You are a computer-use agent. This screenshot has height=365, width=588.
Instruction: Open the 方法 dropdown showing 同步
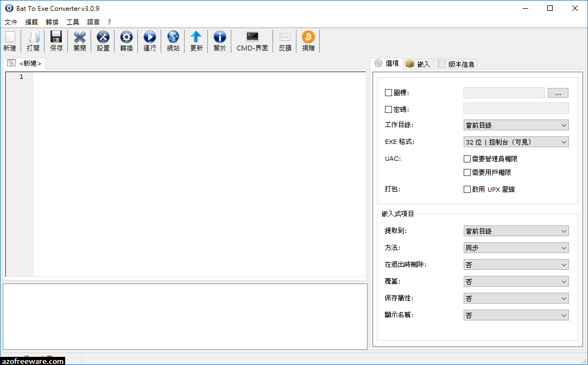point(516,248)
